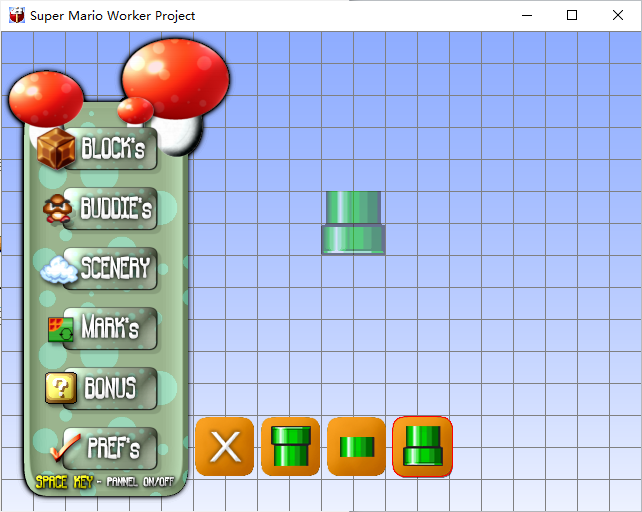Minimize the Super Mario Worker window
This screenshot has width=642, height=512.
click(527, 16)
